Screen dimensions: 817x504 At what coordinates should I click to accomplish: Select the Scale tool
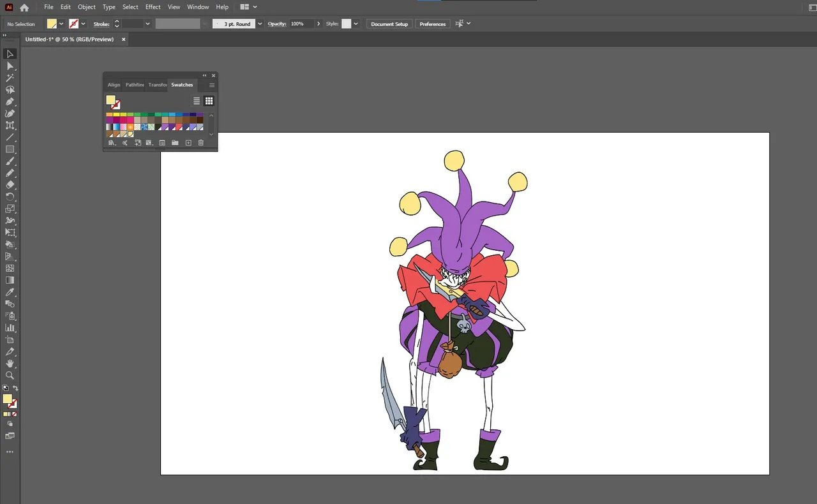point(10,209)
